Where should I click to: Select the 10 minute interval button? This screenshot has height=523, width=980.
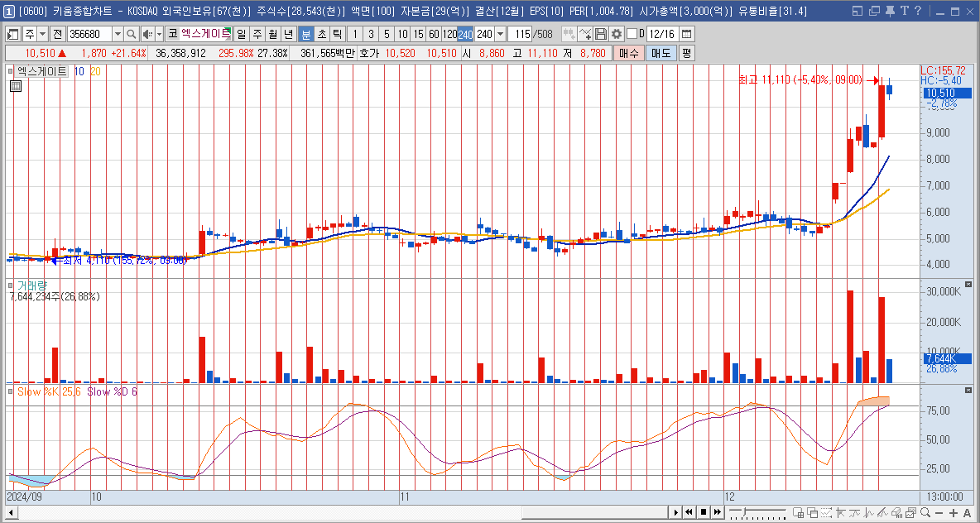(403, 34)
